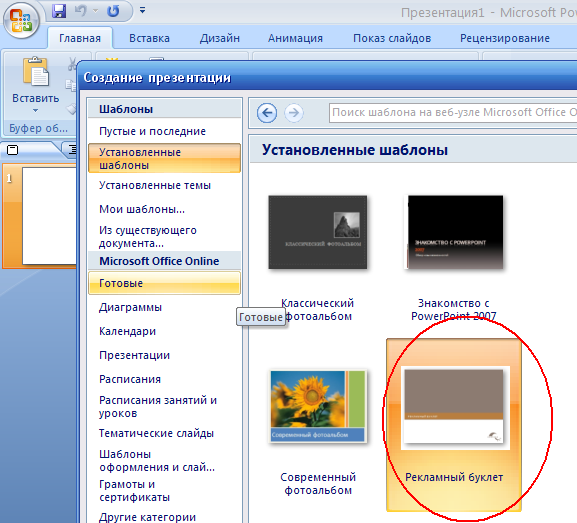Click the template search field
Viewport: 577px width, 523px height.
[453, 113]
